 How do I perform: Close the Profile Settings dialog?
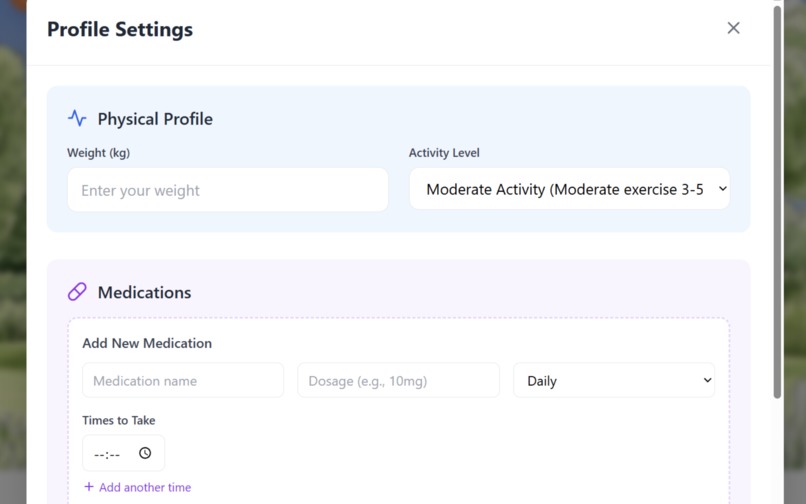pos(733,28)
